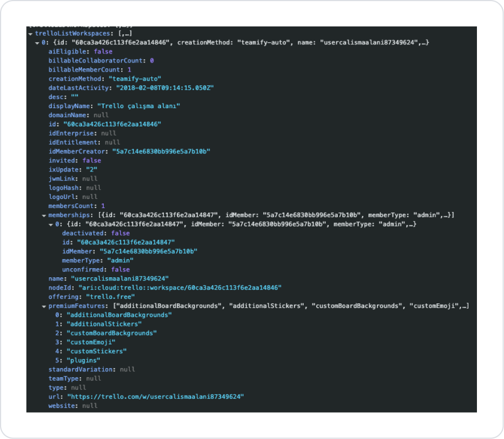The width and height of the screenshot is (504, 439).
Task: Click premiumFeatures item 5 plugins
Action: click(x=77, y=361)
